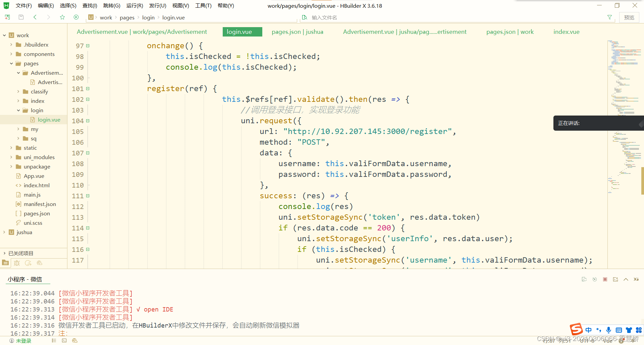Click the status bar cloud icon

[75, 341]
